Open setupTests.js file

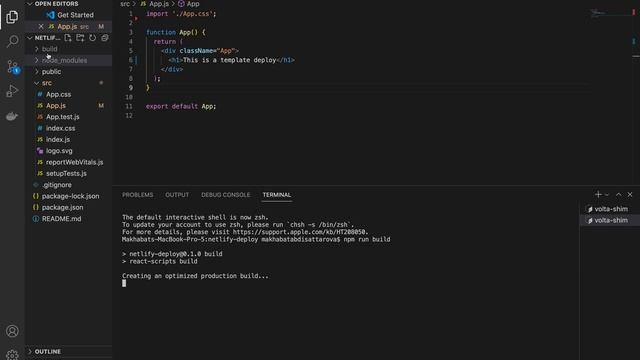tap(68, 173)
